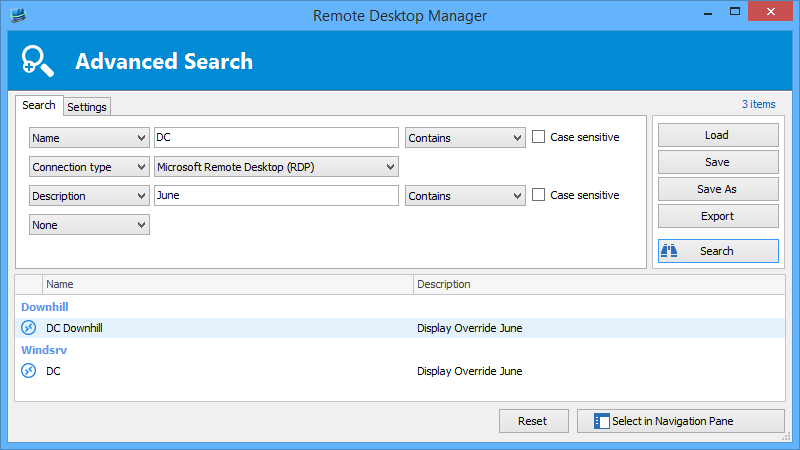The height and width of the screenshot is (450, 800).
Task: Maximize the Remote Desktop Manager window
Action: click(735, 11)
